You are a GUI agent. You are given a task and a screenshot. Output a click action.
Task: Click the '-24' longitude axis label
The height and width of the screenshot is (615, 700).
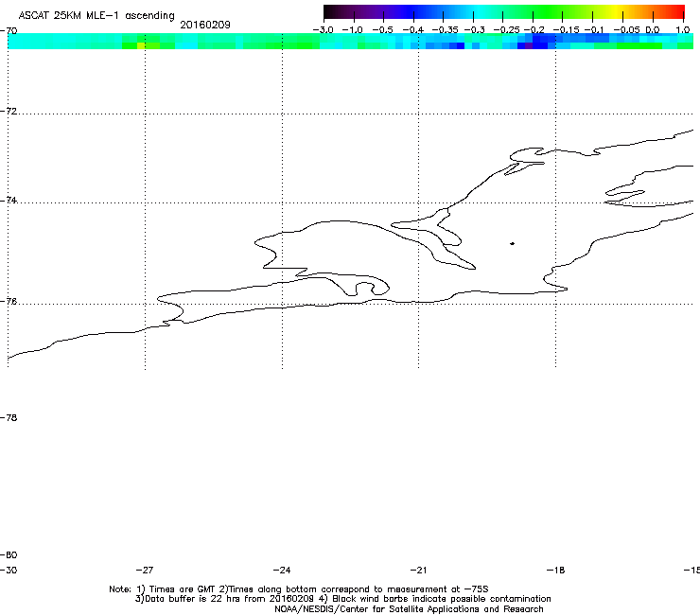pos(282,570)
